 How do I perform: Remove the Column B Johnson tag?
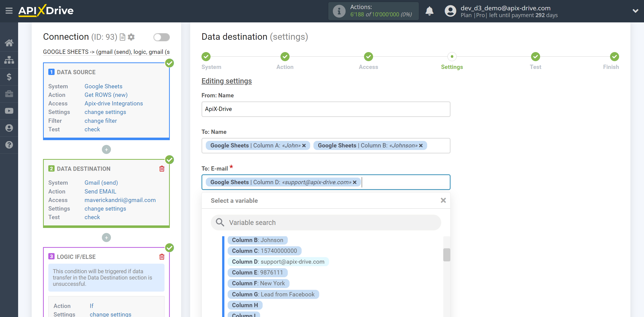click(421, 146)
